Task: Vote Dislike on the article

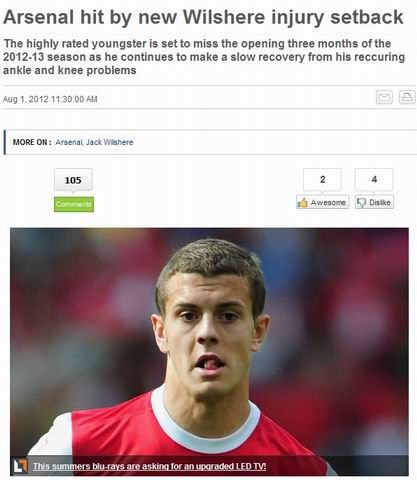Action: [x=374, y=202]
